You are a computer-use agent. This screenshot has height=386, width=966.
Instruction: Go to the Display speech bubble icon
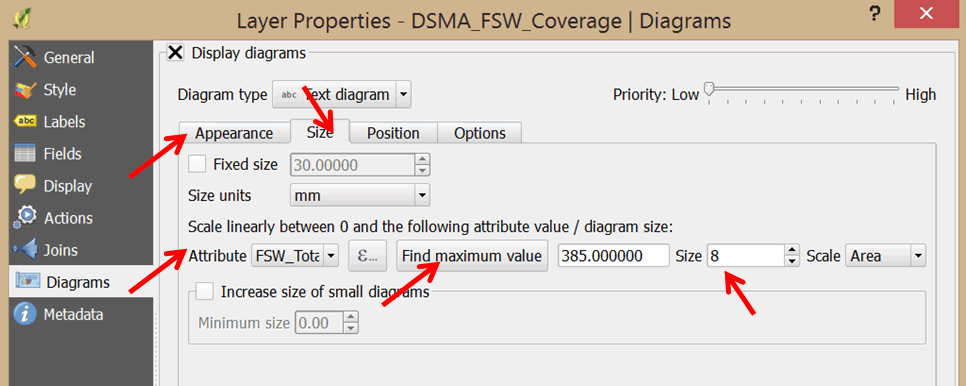pos(25,186)
